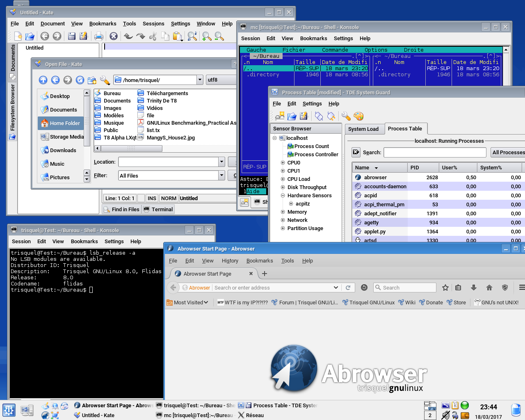Click the Save As icon in Kate toolbar
The height and width of the screenshot is (420, 525).
(84, 36)
